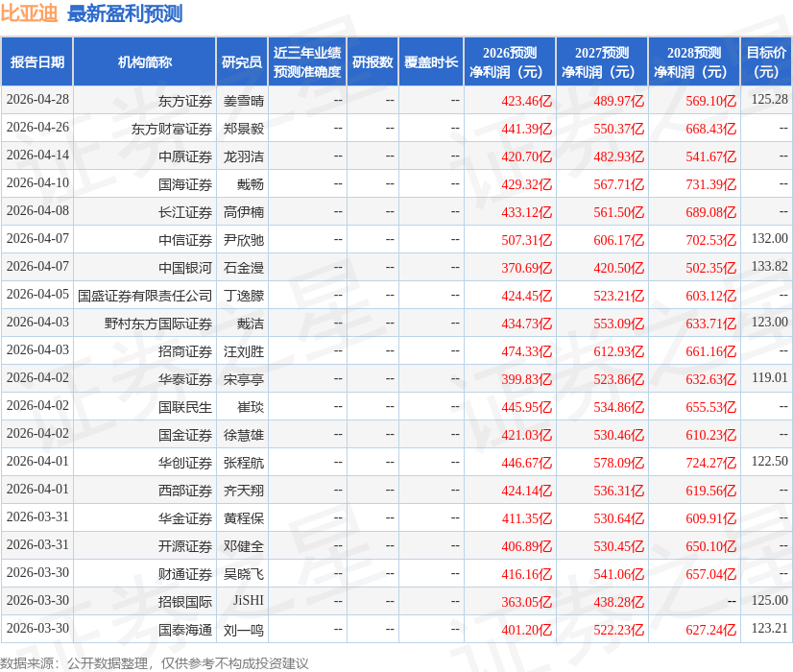Image resolution: width=793 pixels, height=672 pixels.
Task: Click the target price 119.01
Action: pyautogui.click(x=769, y=377)
